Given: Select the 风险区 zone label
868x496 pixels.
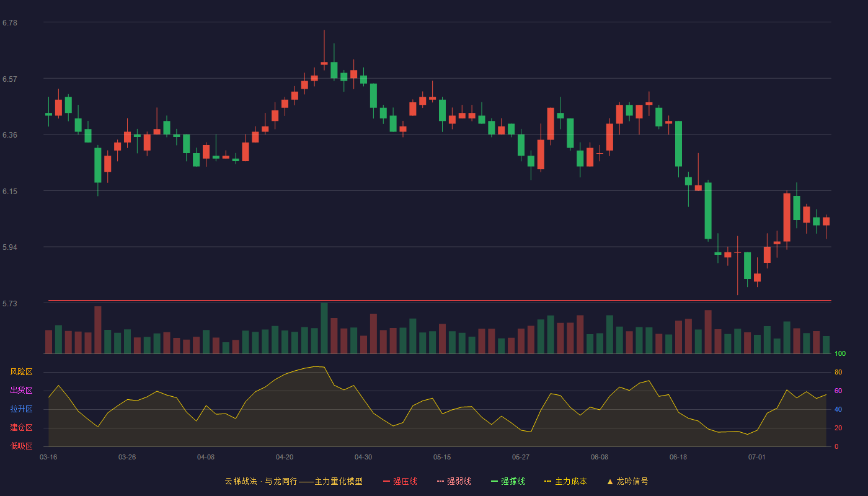Looking at the screenshot, I should point(21,372).
